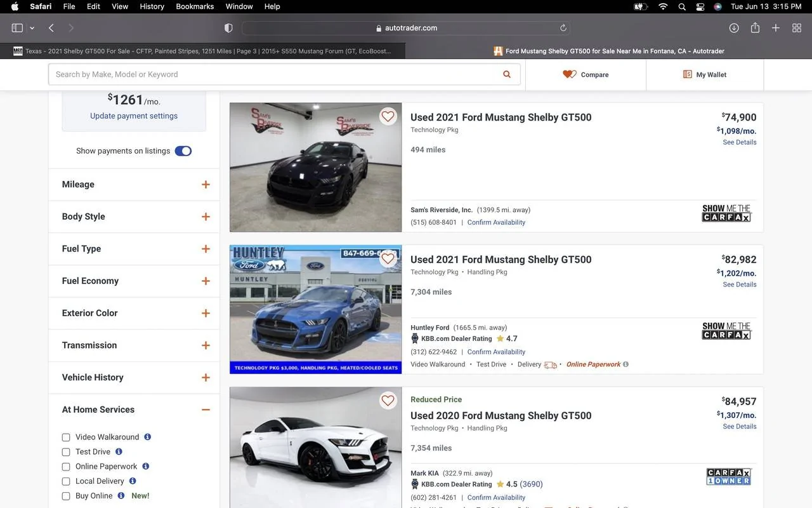Select the Autotrader Ford Mustang tab
The height and width of the screenshot is (508, 812).
[x=609, y=51]
